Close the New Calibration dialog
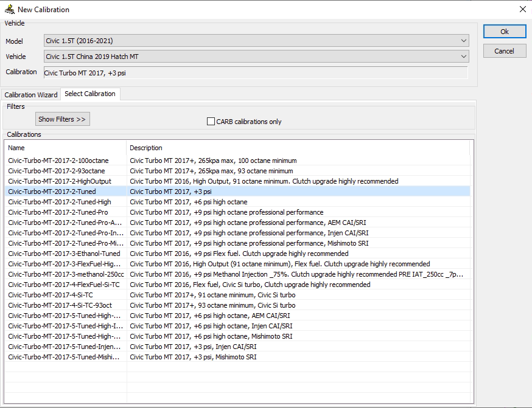Screen dimensions: 532x408 click(522, 9)
